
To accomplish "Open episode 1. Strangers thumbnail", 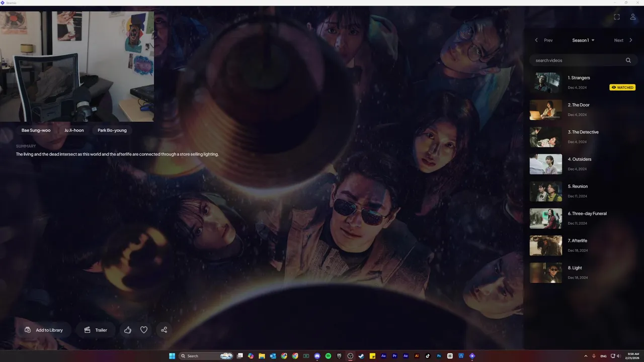I will pyautogui.click(x=546, y=82).
